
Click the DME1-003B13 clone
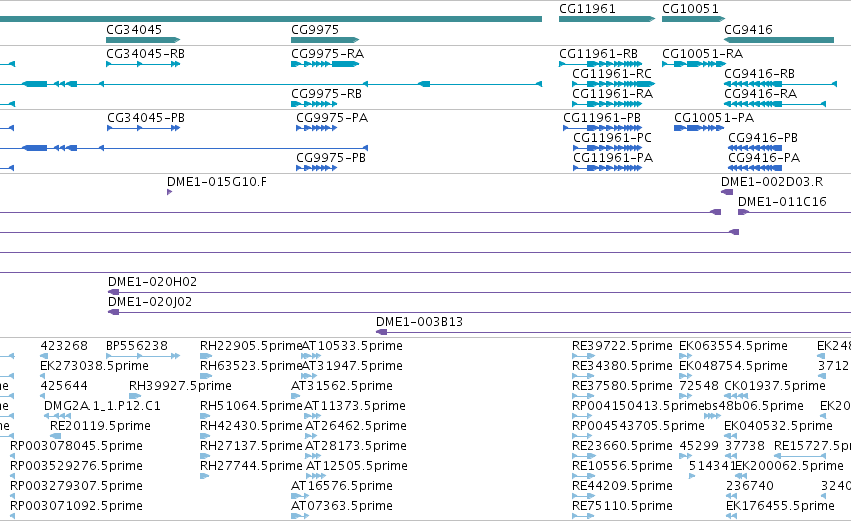point(613,332)
